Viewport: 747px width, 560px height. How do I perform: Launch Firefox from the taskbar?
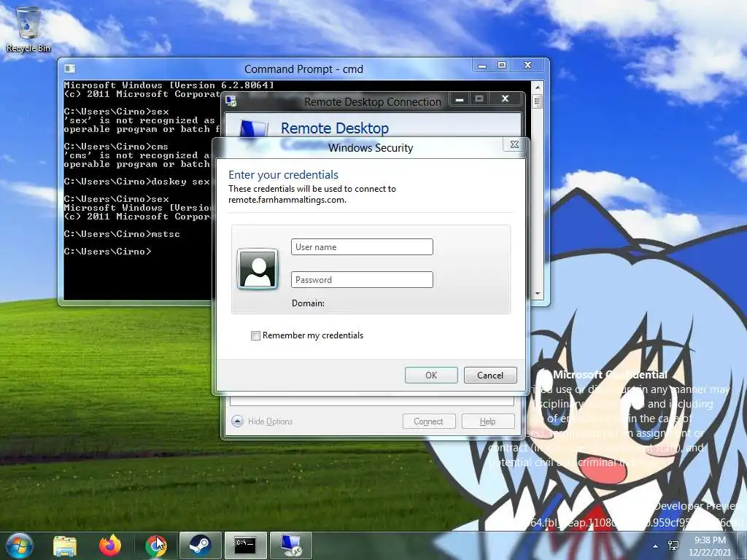click(110, 545)
